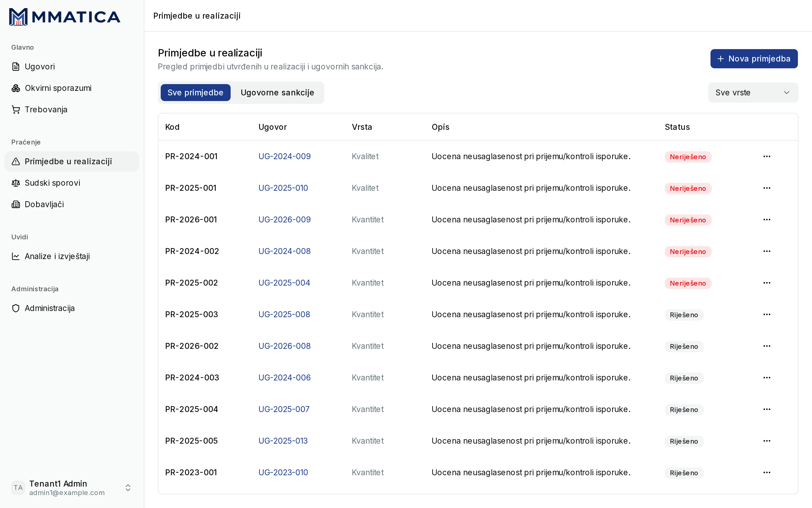Click the Neriješeno badge for PR-2025-002
This screenshot has height=508, width=812.
(688, 283)
